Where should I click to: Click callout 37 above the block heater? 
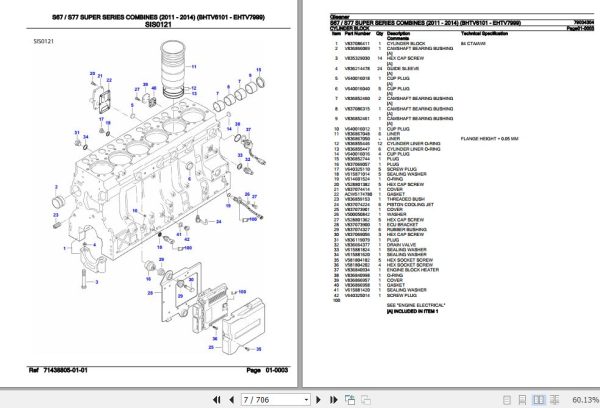[x=248, y=130]
